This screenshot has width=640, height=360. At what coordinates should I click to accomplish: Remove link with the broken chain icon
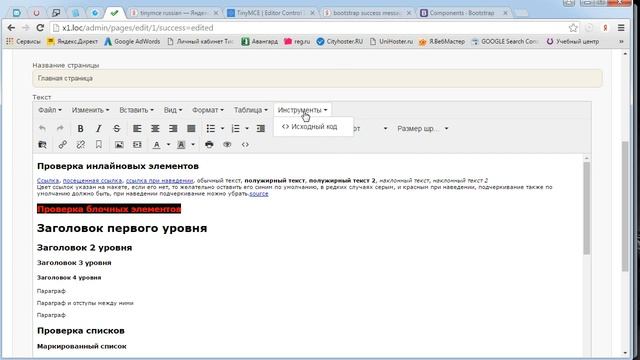point(80,144)
